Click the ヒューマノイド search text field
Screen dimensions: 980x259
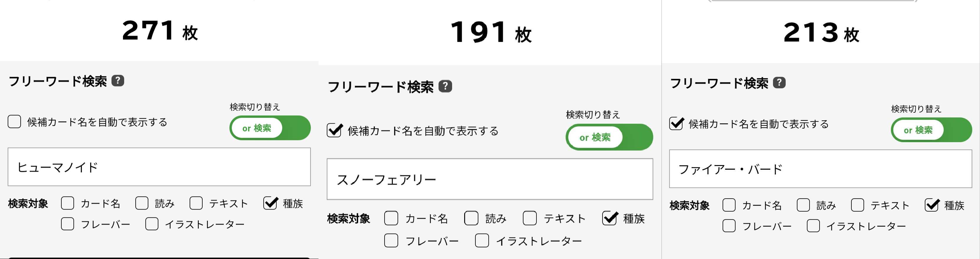pos(159,167)
